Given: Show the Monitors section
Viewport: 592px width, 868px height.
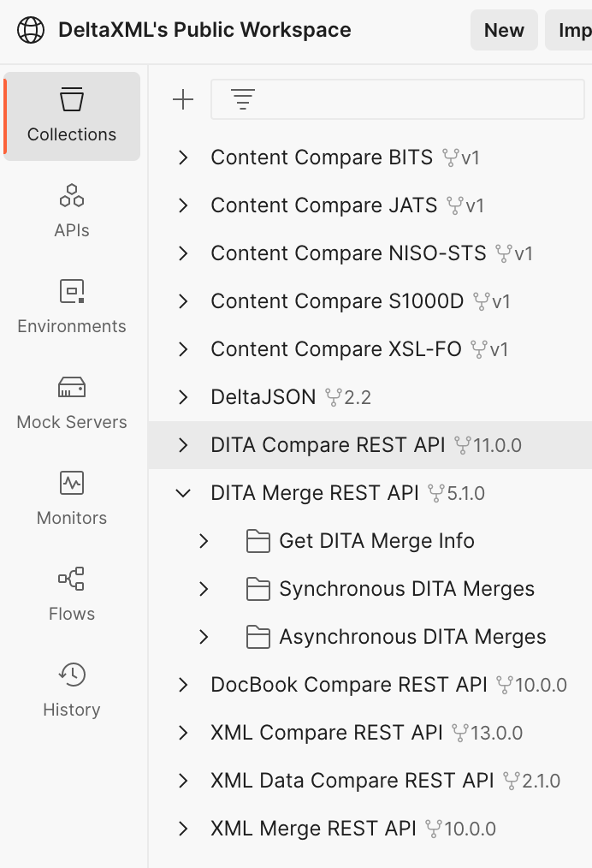Looking at the screenshot, I should [72, 499].
